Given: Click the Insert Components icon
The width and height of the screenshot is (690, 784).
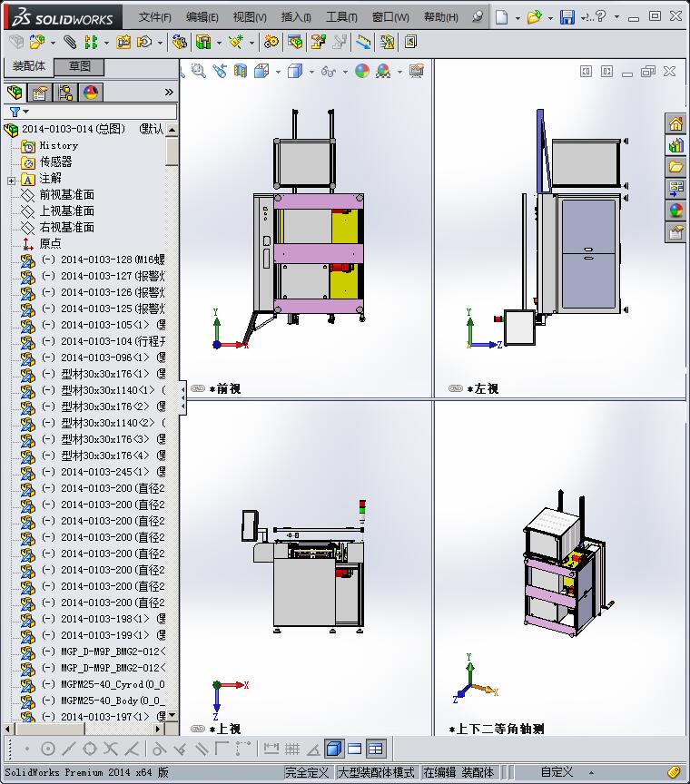Looking at the screenshot, I should [x=37, y=42].
